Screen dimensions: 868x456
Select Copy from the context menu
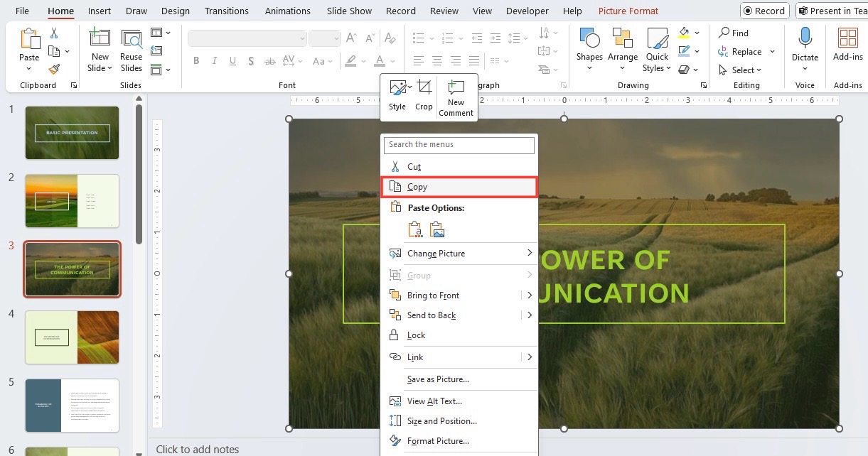coord(459,187)
